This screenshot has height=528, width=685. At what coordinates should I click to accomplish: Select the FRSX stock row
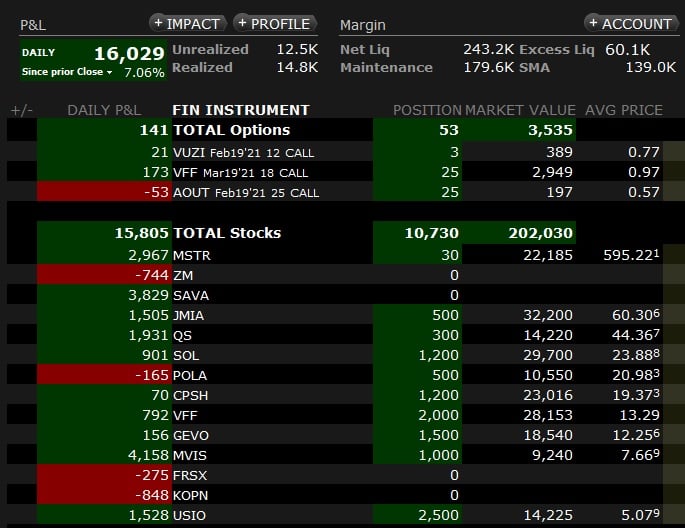tap(346, 475)
